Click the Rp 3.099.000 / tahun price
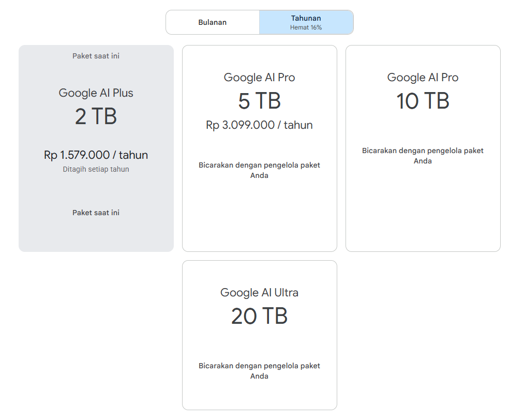The height and width of the screenshot is (420, 510). point(259,125)
